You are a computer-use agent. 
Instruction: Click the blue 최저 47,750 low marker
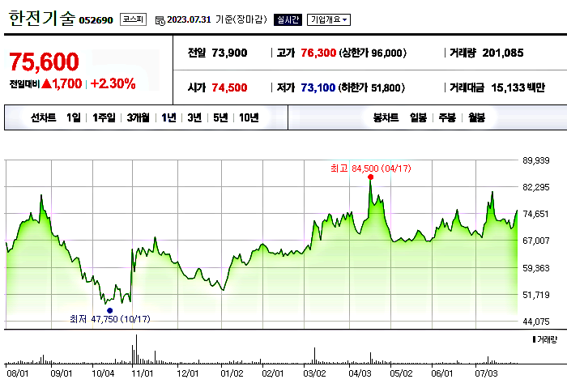pyautogui.click(x=110, y=310)
